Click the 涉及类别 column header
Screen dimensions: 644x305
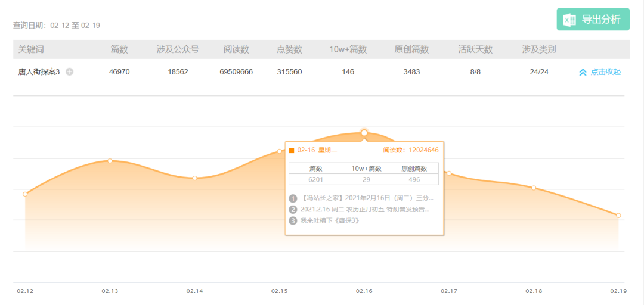(539, 49)
